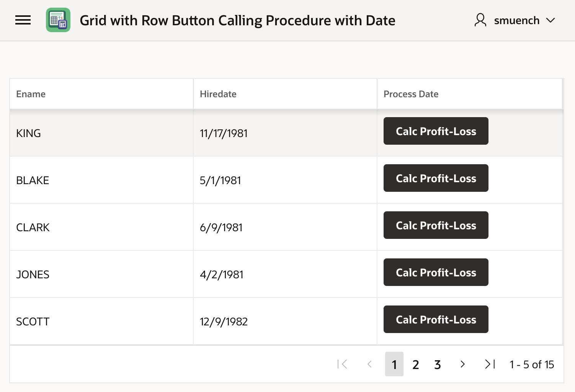Run Calc Profit-Loss for CLARK

pyautogui.click(x=436, y=225)
